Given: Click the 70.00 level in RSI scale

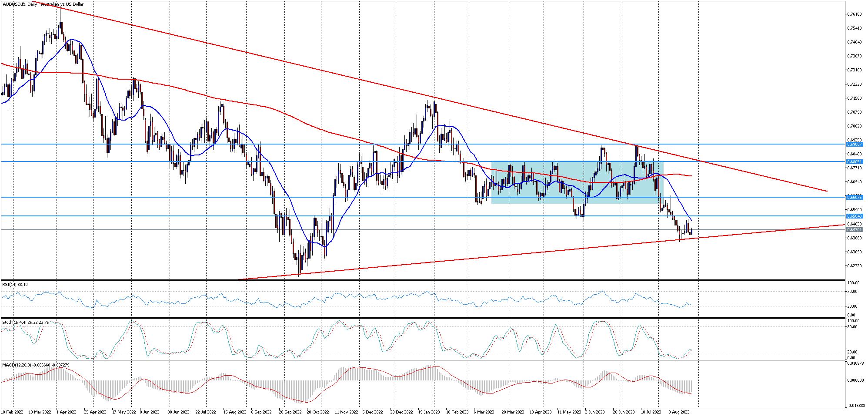Looking at the screenshot, I should (853, 292).
